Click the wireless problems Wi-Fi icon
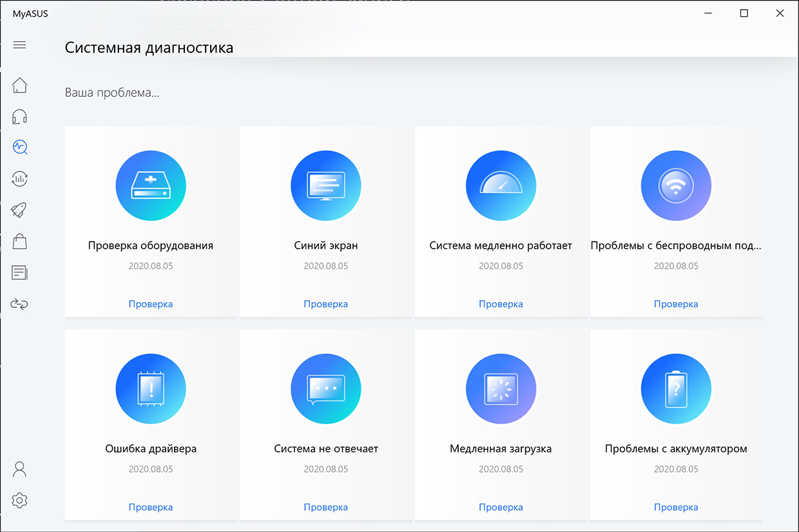Screen dimensions: 799x532 676,186
